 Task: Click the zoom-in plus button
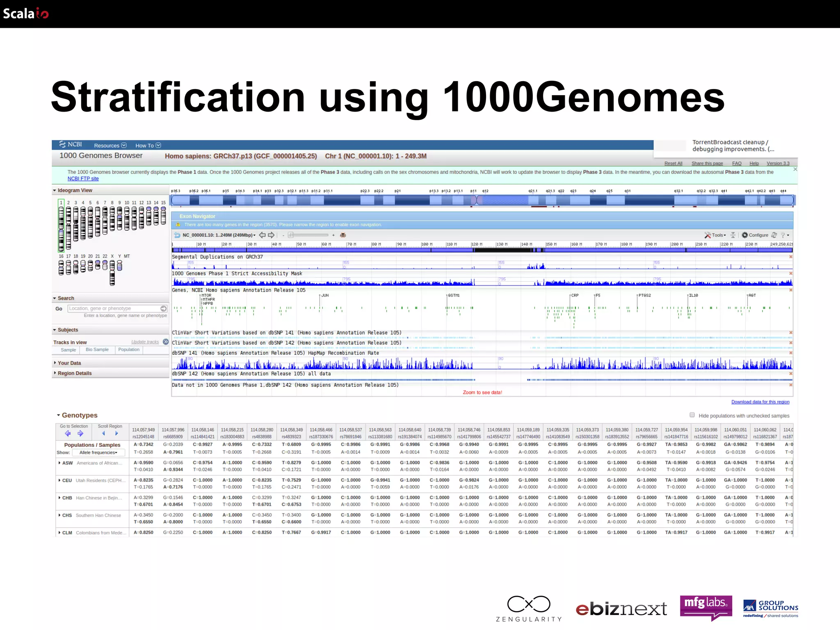pyautogui.click(x=333, y=235)
